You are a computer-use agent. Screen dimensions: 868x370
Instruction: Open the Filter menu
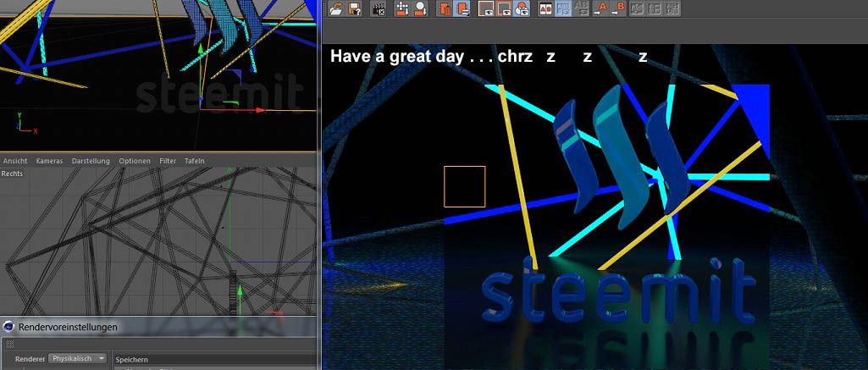tap(168, 161)
